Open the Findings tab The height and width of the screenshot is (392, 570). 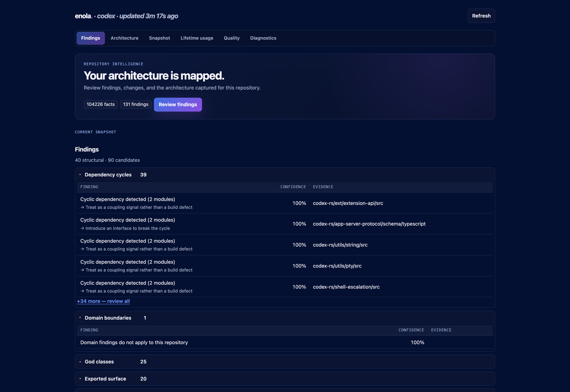tap(90, 38)
